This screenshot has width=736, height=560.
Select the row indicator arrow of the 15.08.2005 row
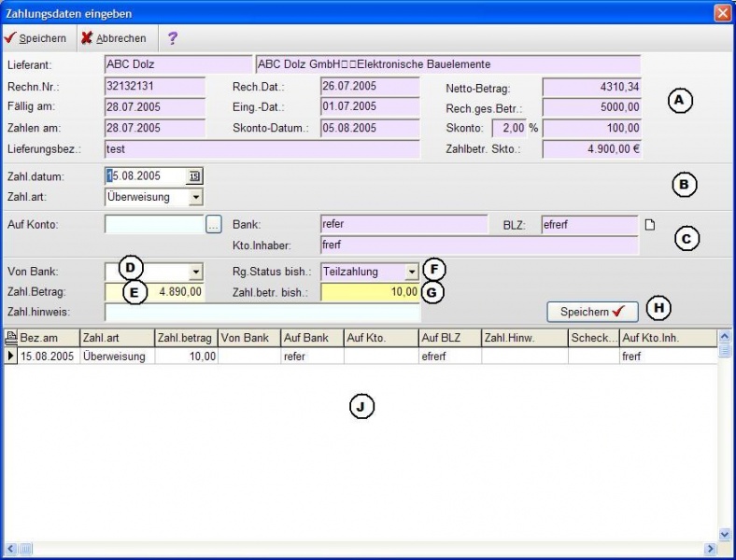11,356
